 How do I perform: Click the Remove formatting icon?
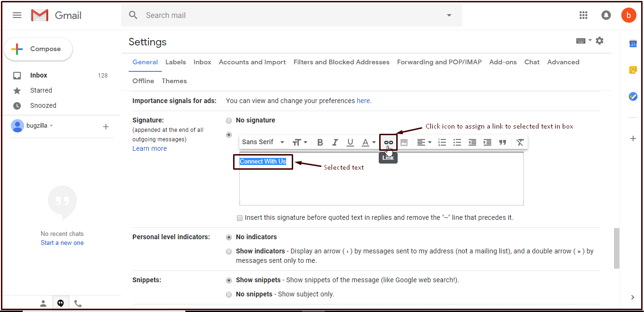tap(520, 142)
